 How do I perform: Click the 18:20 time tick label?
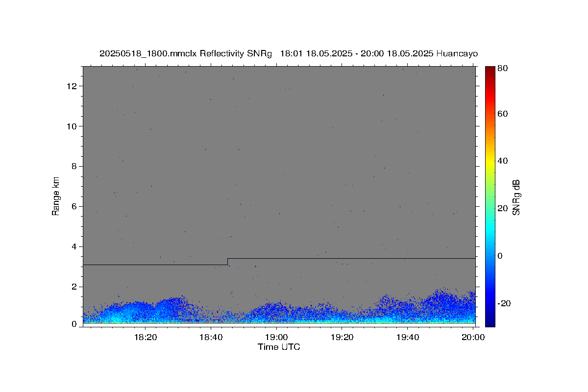(x=145, y=337)
